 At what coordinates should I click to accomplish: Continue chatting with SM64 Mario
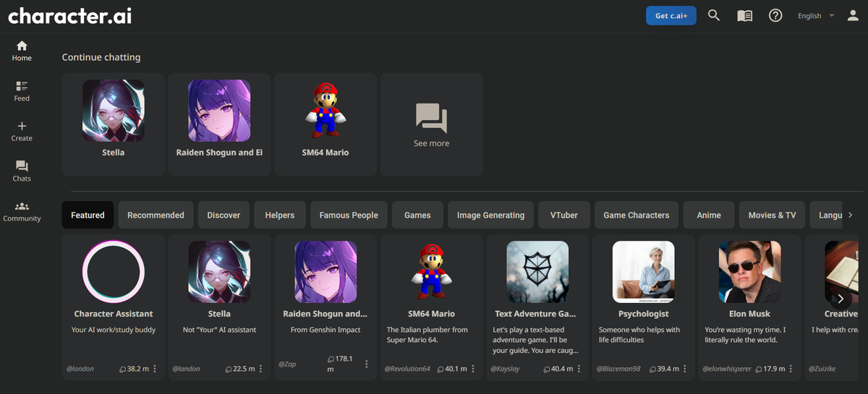pos(325,124)
